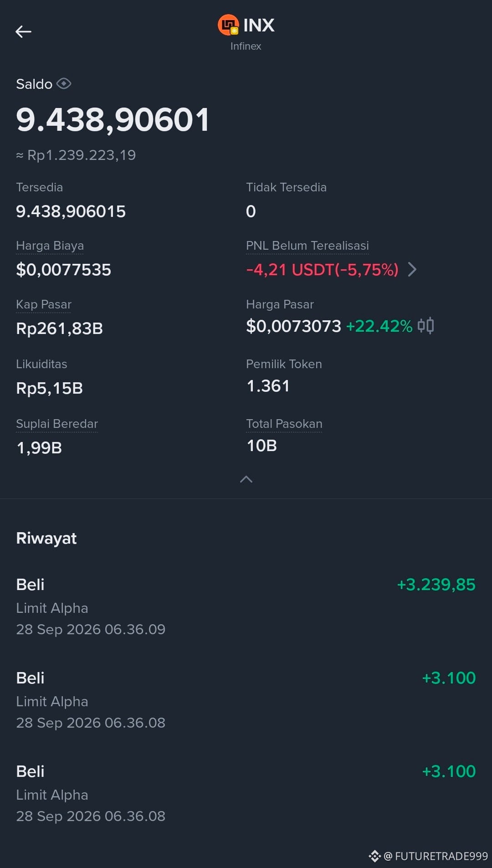Image resolution: width=492 pixels, height=868 pixels.
Task: Toggle Saldo balance visibility eye icon
Action: (x=64, y=84)
